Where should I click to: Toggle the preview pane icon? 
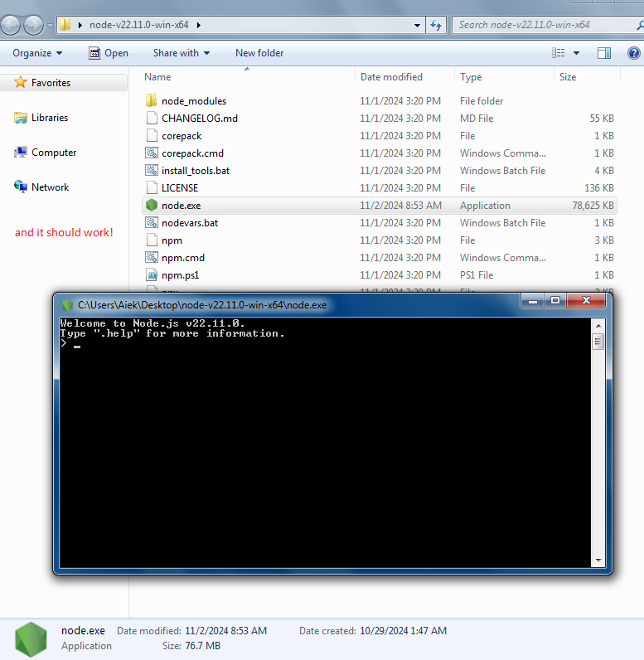point(604,53)
